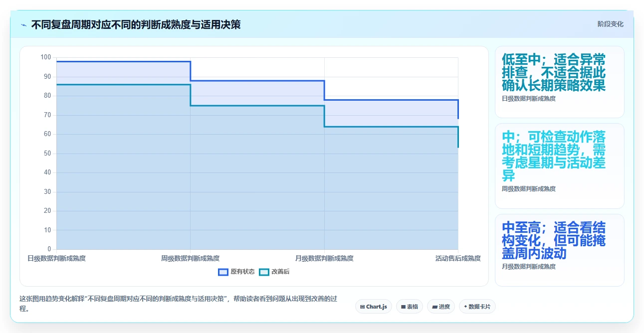Click the y-axis value 90
Viewport: 644px width, 333px height.
[x=47, y=76]
